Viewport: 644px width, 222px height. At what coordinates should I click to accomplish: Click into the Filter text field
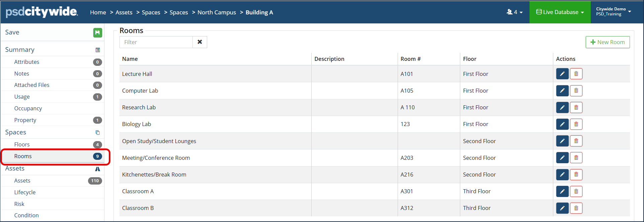point(156,42)
